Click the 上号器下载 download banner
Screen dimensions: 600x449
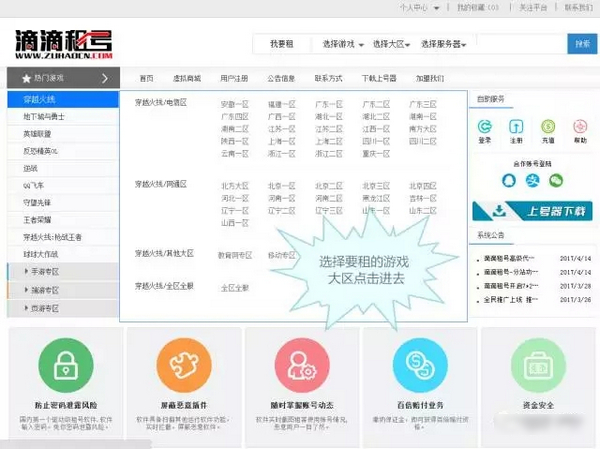(532, 211)
